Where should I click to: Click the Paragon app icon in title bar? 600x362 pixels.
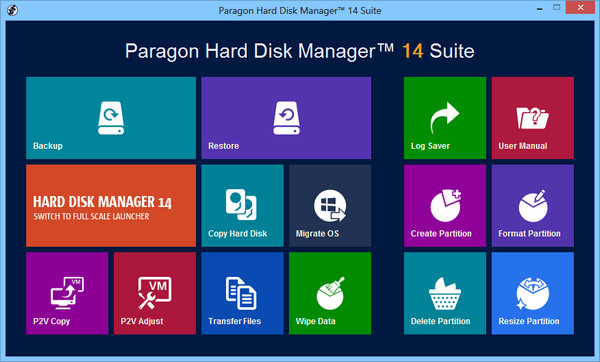(x=12, y=10)
